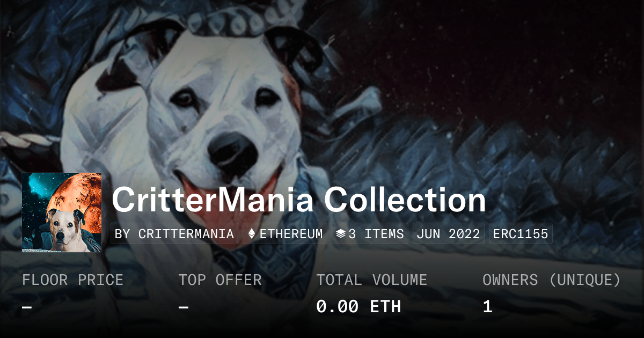Select the JUN 2022 creation date badge
Screen dimensions: 644x338
tap(448, 234)
